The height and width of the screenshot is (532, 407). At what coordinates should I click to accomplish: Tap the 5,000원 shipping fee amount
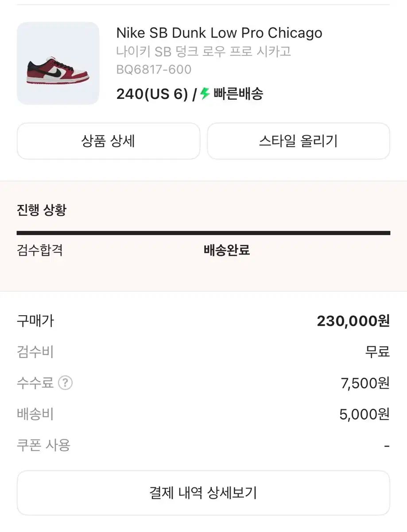point(364,414)
